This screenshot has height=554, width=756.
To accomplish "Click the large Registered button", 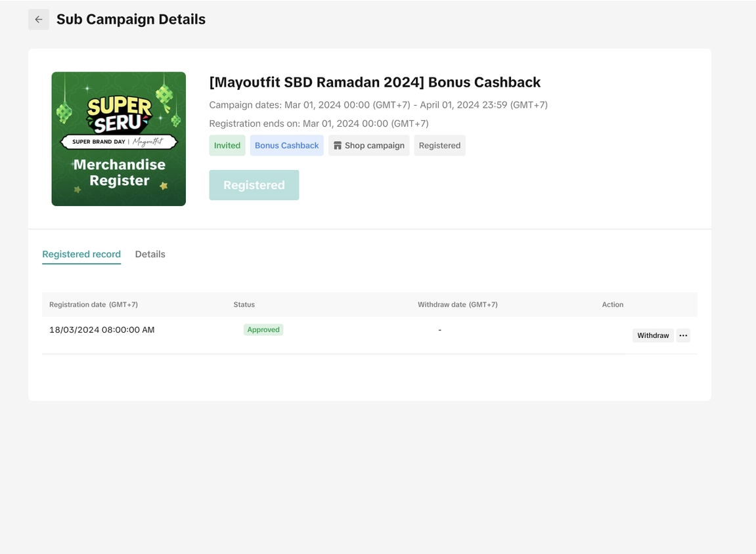I will (x=254, y=185).
